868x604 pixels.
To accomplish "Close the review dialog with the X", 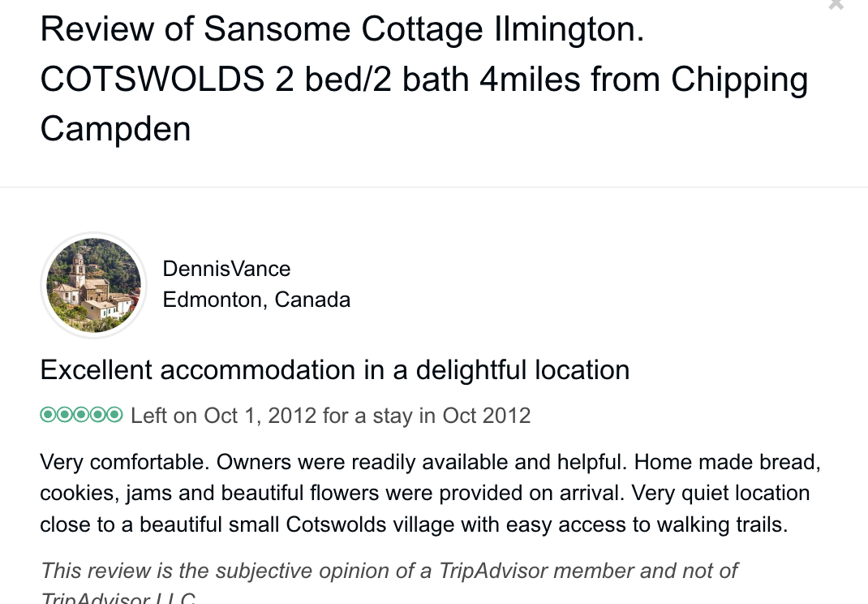I will point(835,4).
